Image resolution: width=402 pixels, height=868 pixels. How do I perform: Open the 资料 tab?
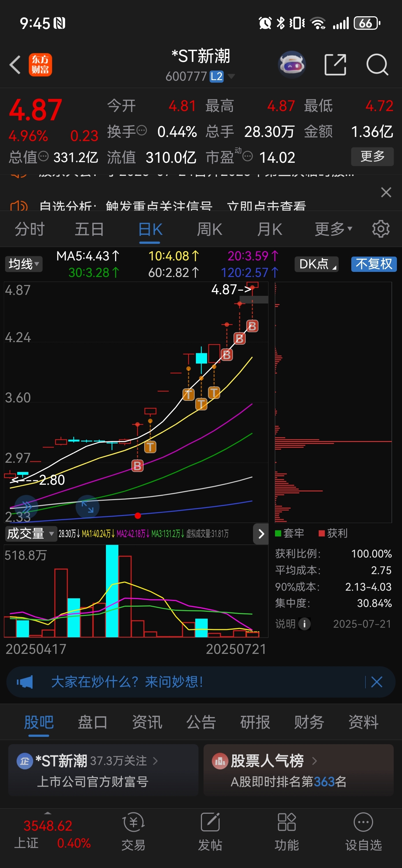[363, 722]
